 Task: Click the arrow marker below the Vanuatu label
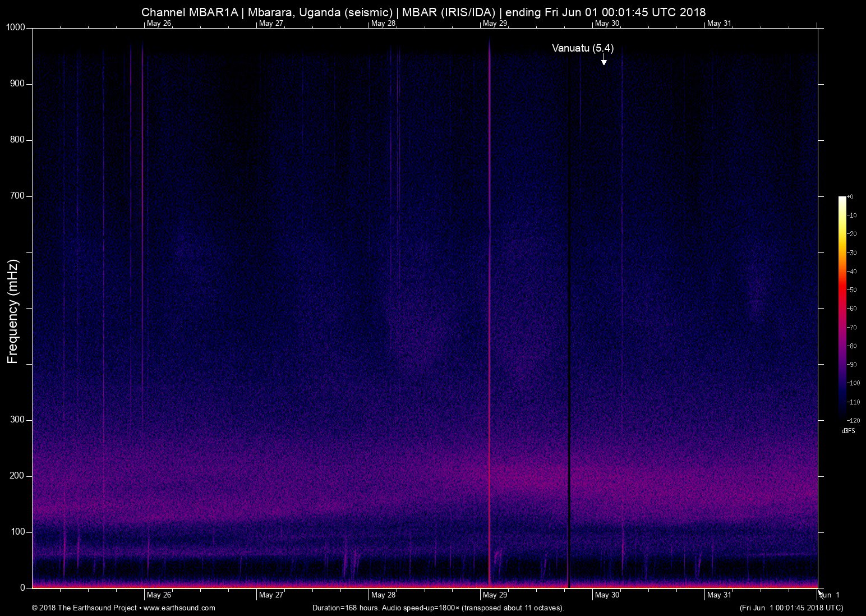click(604, 61)
